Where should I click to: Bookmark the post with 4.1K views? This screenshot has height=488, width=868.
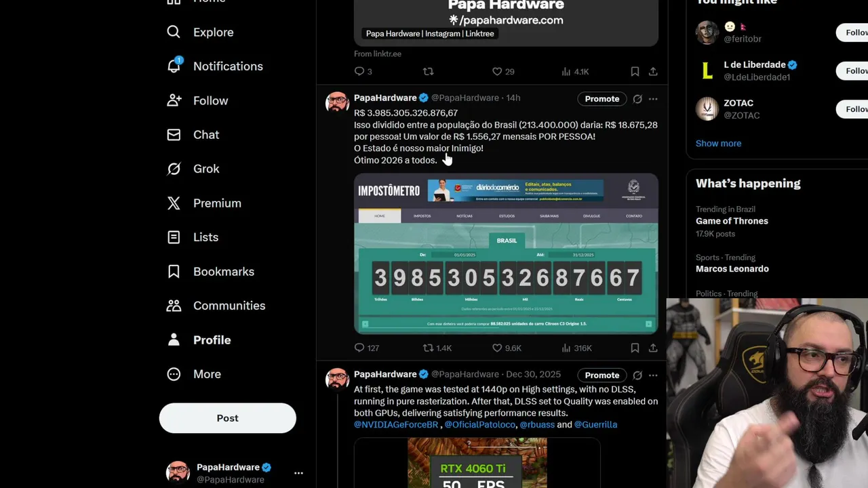635,71
